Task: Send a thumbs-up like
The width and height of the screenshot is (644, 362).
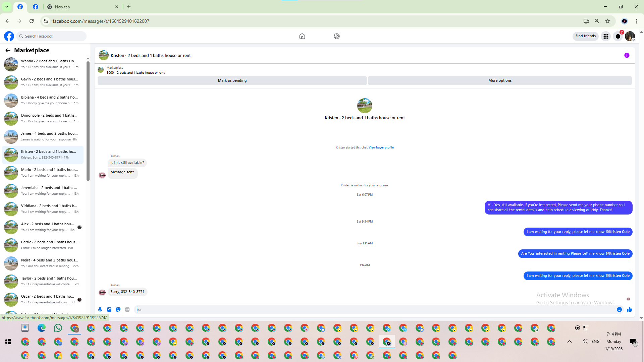Action: coord(629,310)
